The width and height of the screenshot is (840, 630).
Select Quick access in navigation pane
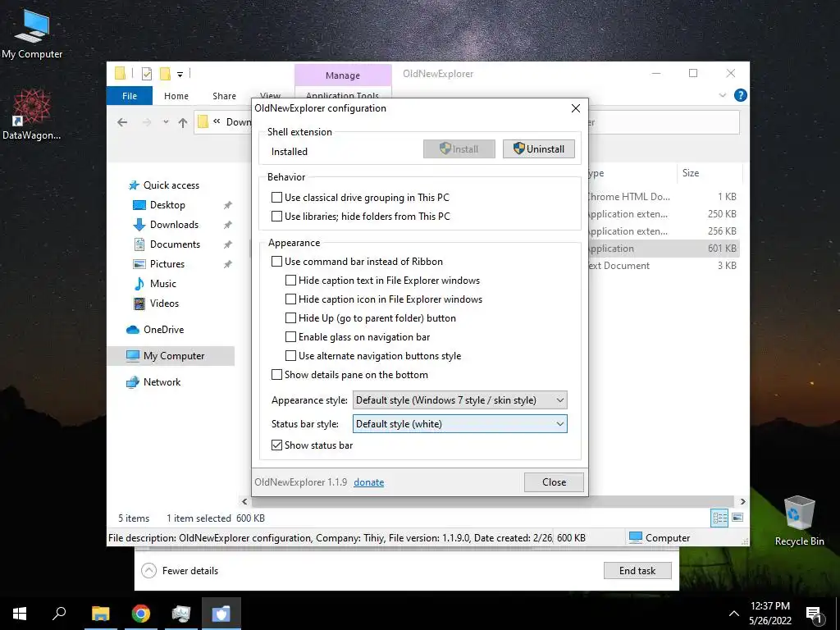171,185
